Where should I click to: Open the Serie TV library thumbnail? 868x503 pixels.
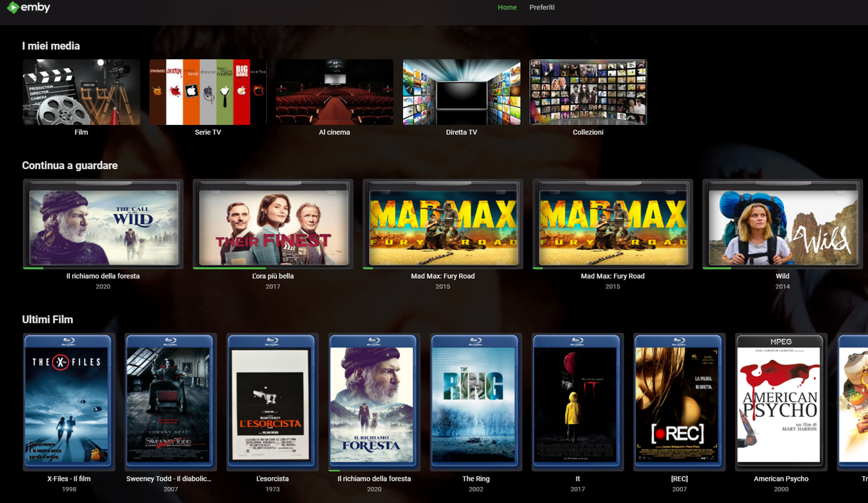[208, 93]
